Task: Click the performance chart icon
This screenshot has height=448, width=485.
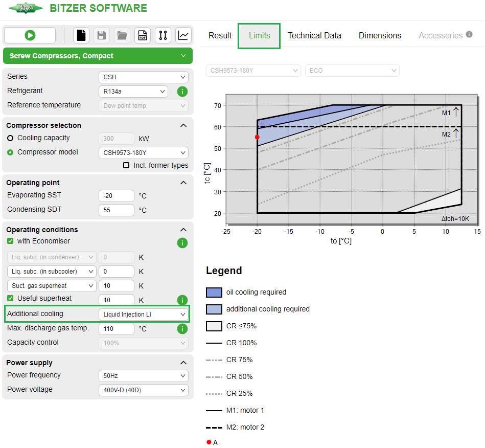Action: click(183, 35)
